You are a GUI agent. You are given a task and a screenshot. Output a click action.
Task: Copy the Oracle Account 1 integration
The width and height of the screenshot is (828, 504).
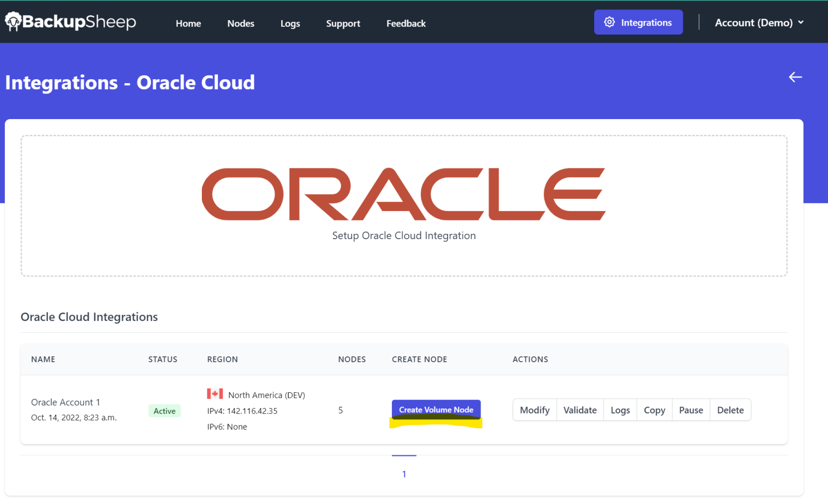(x=654, y=410)
